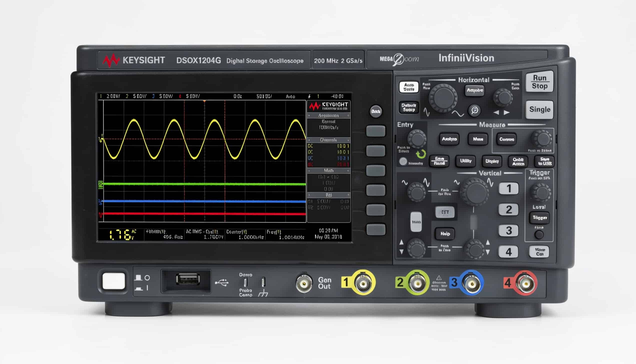
Task: Open the Display key menu
Action: 492,161
